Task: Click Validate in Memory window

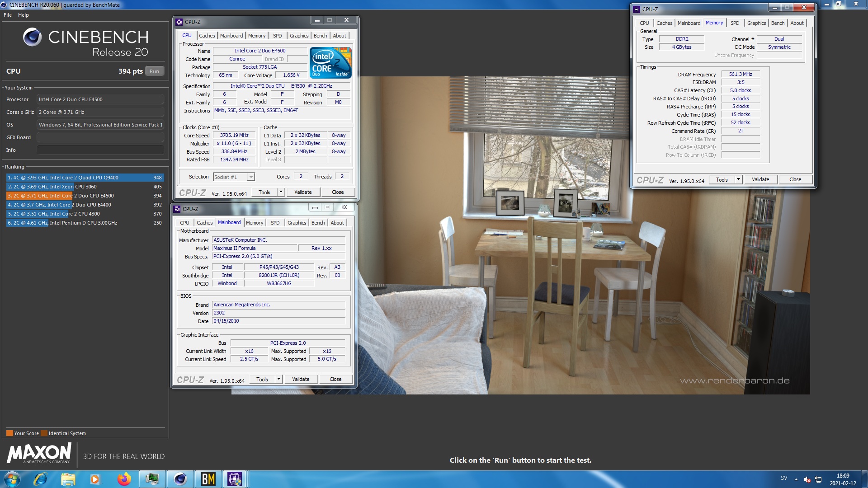Action: [x=760, y=179]
